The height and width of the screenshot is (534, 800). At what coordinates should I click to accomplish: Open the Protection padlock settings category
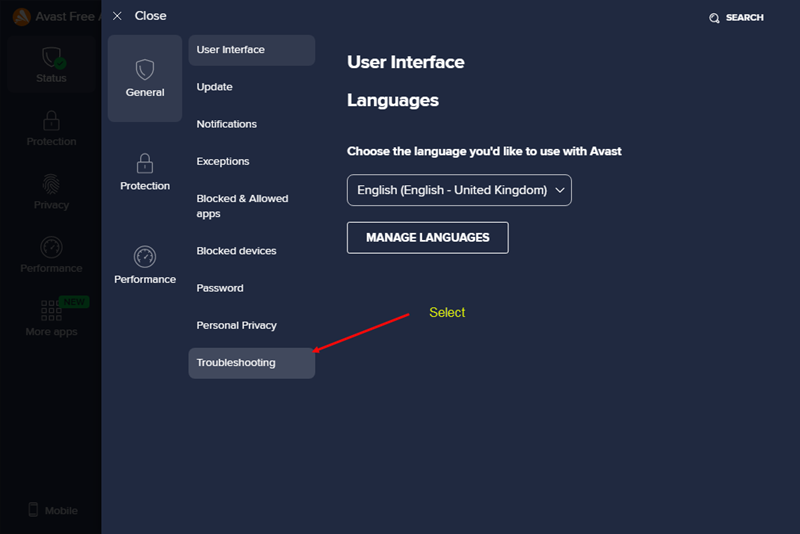point(145,171)
